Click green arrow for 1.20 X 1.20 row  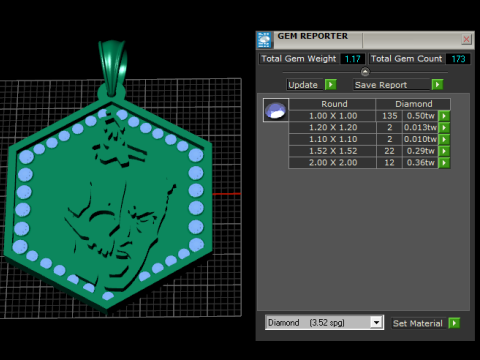pyautogui.click(x=444, y=128)
